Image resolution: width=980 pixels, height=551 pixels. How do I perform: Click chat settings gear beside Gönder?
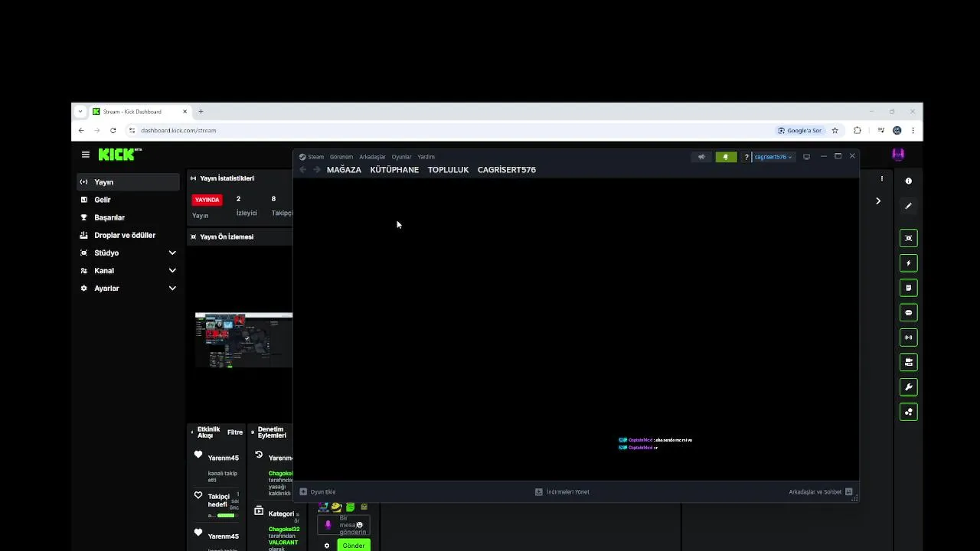(x=327, y=546)
